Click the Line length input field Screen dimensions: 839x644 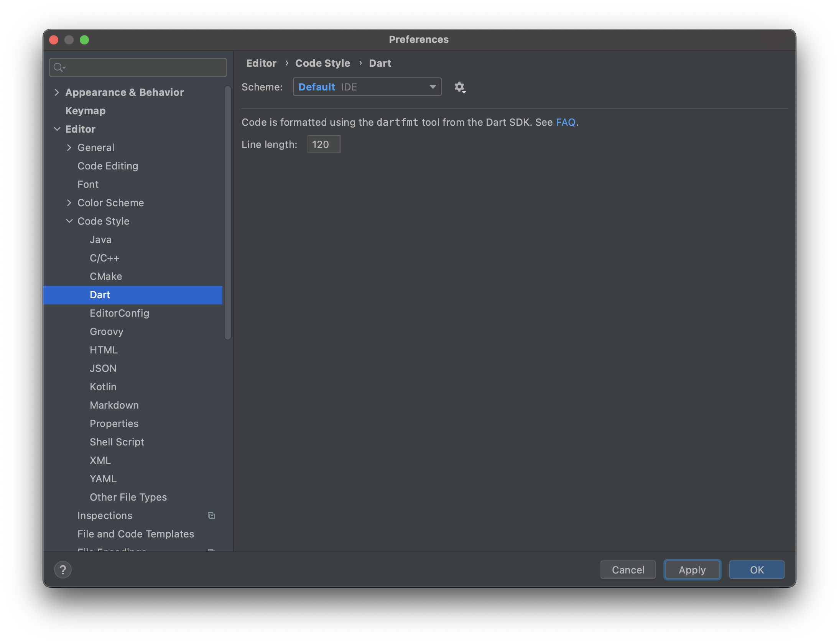pyautogui.click(x=323, y=145)
